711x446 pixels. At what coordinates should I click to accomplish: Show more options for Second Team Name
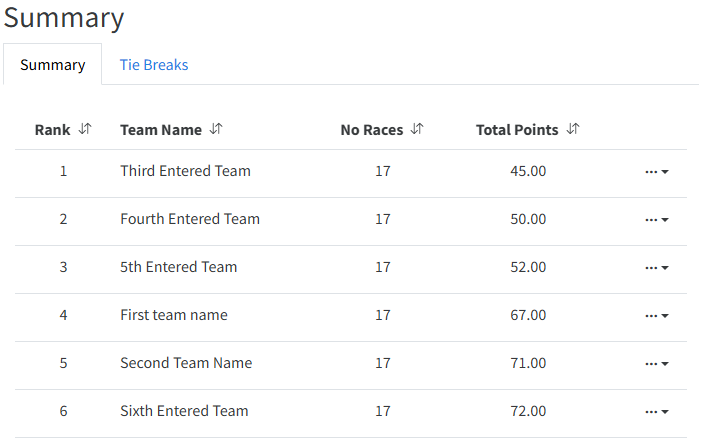click(x=657, y=364)
